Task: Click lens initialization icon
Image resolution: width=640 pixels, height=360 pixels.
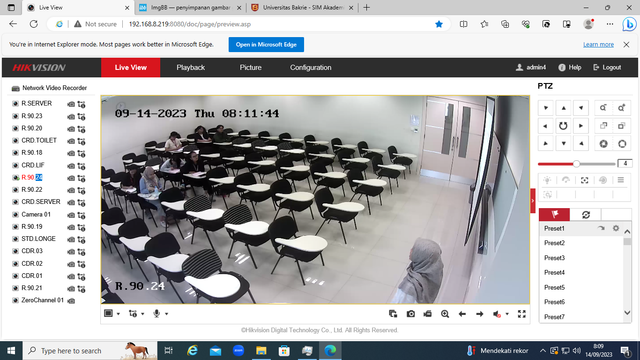Action: click(603, 180)
